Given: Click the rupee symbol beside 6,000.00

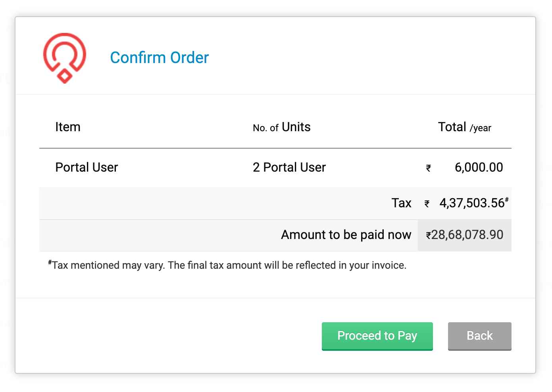Looking at the screenshot, I should point(429,168).
